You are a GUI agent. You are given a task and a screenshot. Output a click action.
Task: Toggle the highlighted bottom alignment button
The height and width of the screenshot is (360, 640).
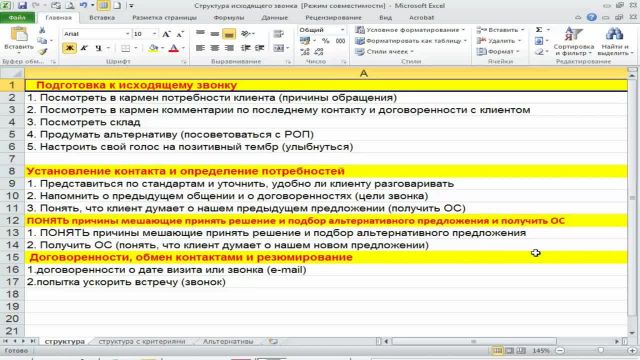coord(229,34)
